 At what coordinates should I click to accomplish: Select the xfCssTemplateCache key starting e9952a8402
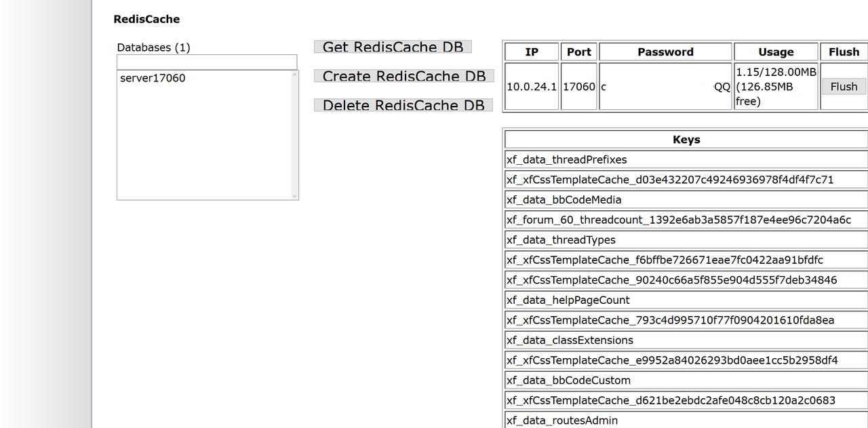(x=686, y=360)
